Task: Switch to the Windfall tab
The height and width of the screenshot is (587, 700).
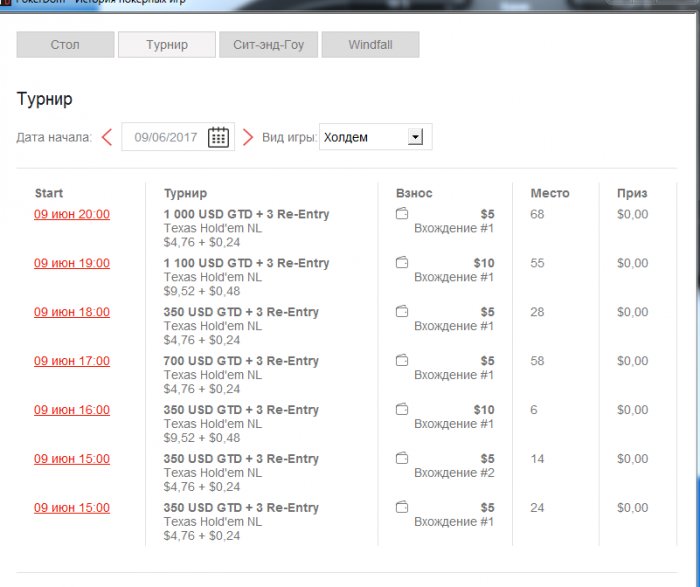Action: tap(371, 45)
